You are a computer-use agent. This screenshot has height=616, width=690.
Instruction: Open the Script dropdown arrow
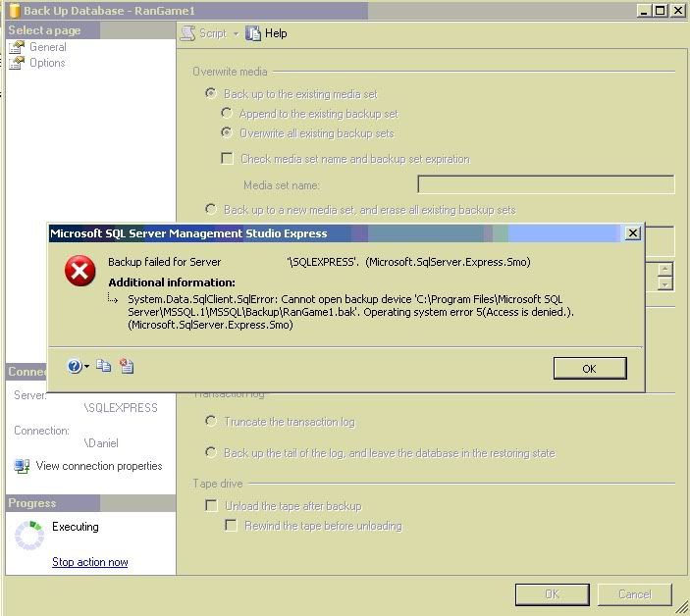[x=236, y=33]
